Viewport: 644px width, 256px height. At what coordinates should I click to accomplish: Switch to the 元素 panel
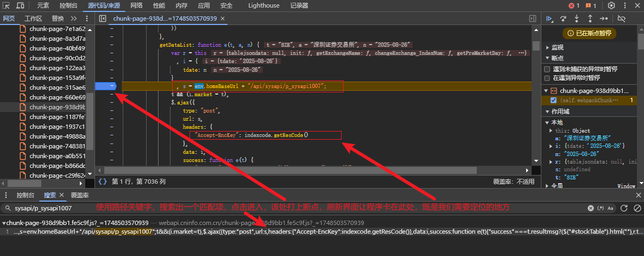pyautogui.click(x=43, y=6)
